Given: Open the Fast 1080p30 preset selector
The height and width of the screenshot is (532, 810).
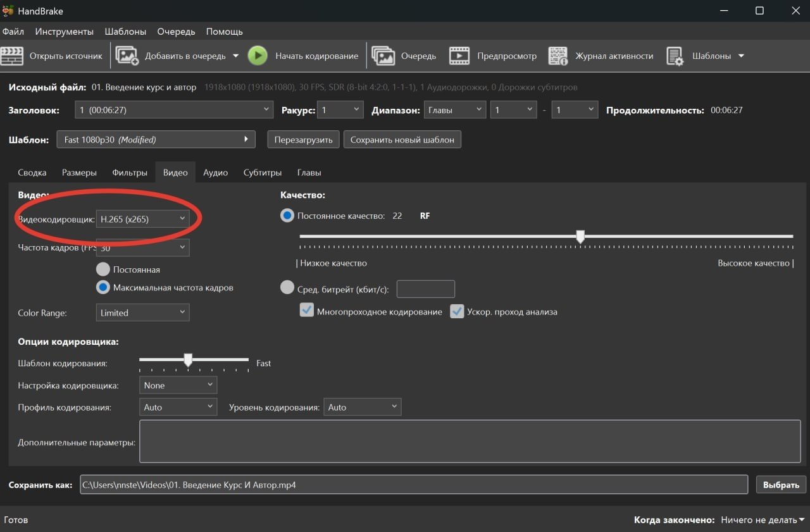Looking at the screenshot, I should [x=156, y=140].
